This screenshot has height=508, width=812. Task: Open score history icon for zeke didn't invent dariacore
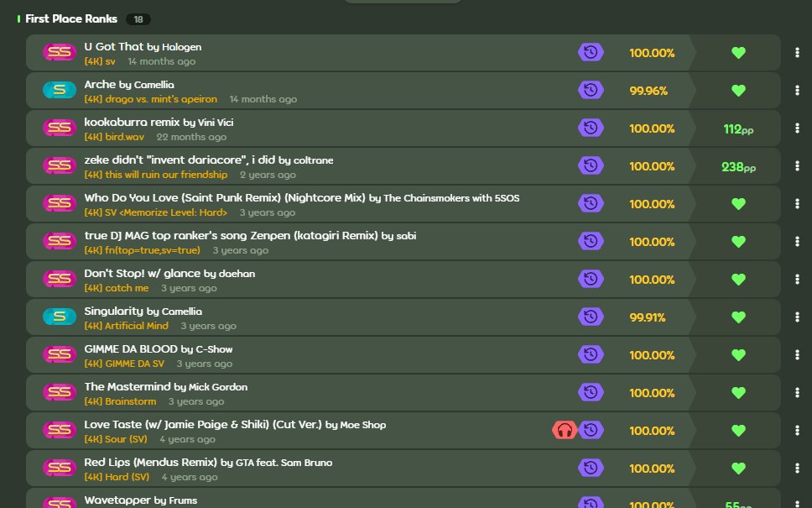591,166
